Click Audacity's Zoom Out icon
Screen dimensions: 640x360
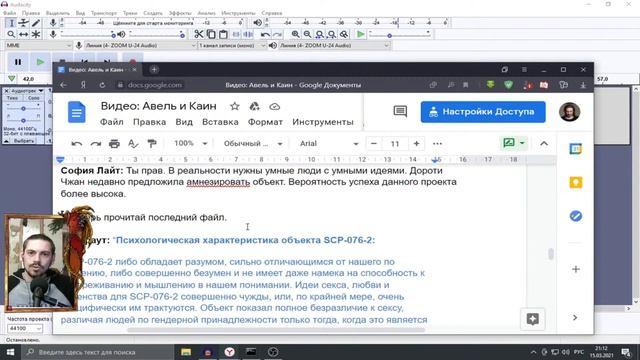pos(307,34)
